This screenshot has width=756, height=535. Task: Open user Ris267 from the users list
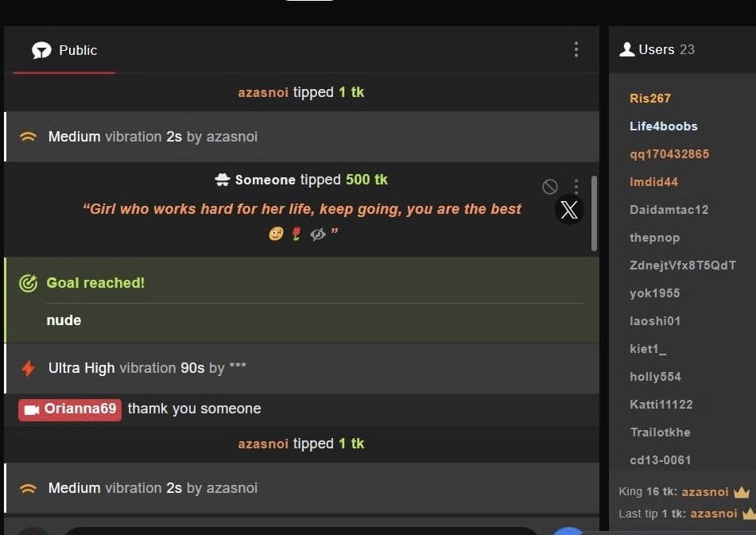[650, 99]
